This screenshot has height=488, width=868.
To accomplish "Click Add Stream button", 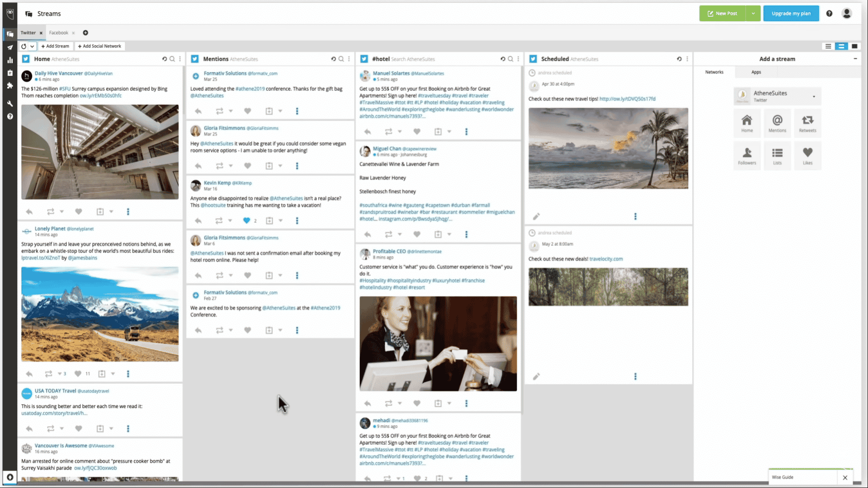I will click(x=55, y=46).
